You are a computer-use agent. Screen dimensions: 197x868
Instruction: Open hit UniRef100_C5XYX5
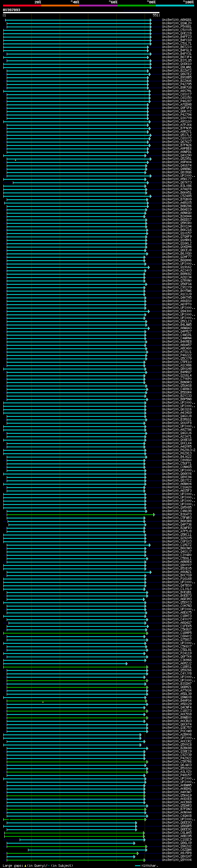[176, 30]
